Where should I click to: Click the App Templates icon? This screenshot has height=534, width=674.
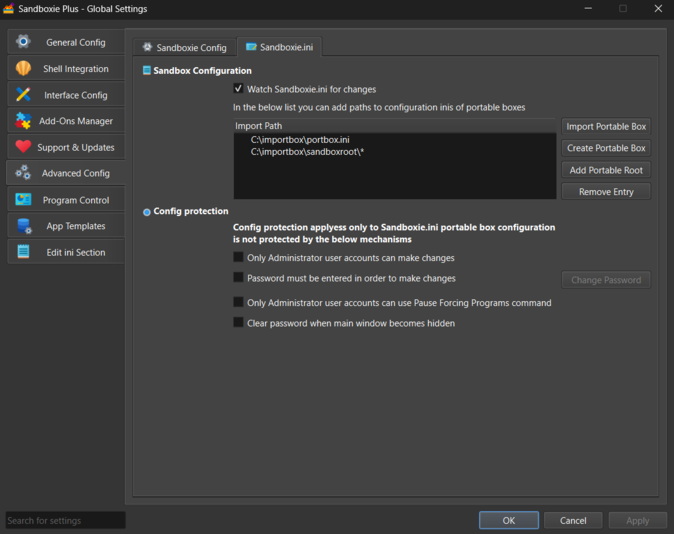(23, 226)
